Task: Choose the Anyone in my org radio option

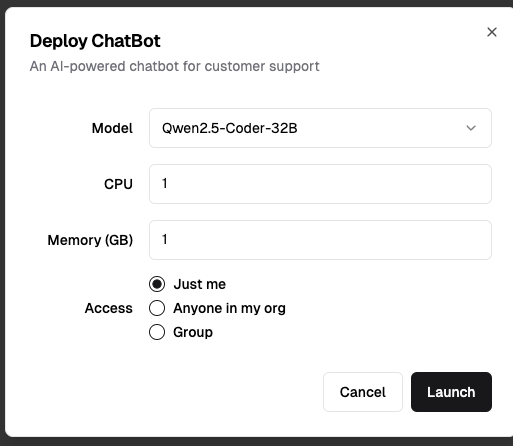Action: pos(157,308)
